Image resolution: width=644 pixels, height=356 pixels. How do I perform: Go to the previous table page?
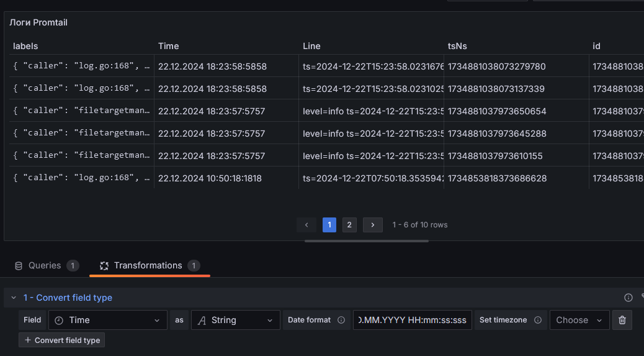click(x=306, y=225)
